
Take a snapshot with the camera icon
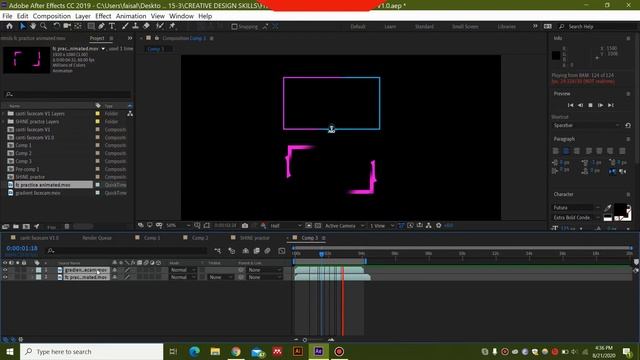(245, 225)
